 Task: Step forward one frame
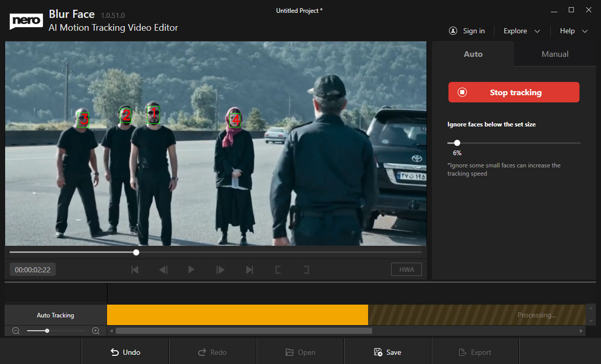221,270
